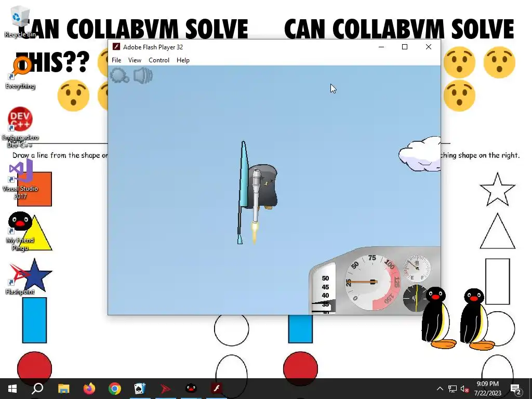The height and width of the screenshot is (399, 532).
Task: Open File Explorer from the taskbar
Action: click(63, 389)
